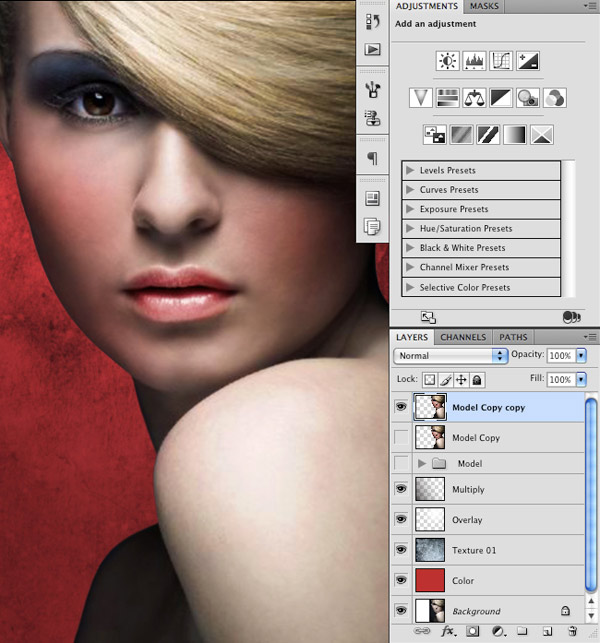
Task: Show the Model Copy layer
Action: [401, 437]
